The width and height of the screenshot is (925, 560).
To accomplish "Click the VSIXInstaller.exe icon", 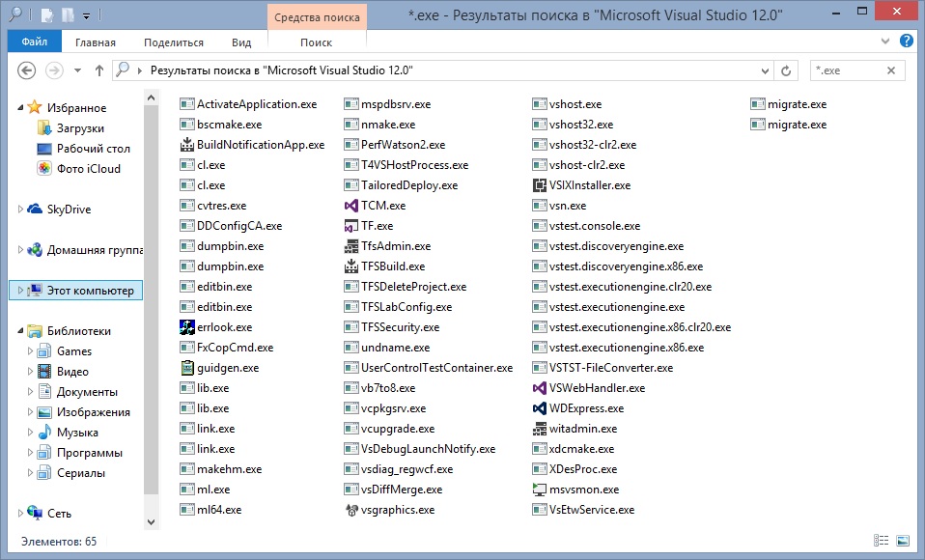I will (x=539, y=185).
